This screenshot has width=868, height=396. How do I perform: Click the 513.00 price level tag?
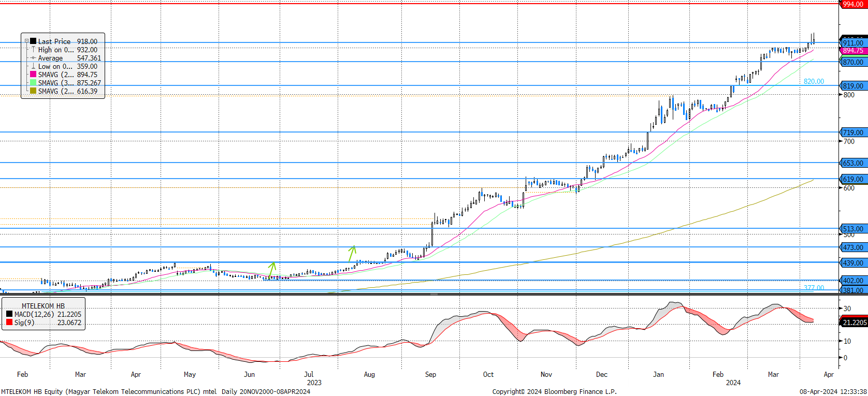pyautogui.click(x=853, y=229)
